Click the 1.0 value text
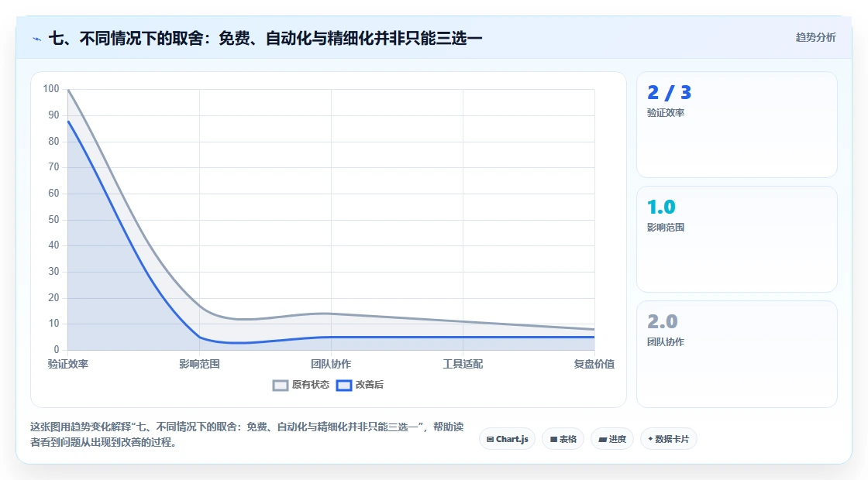The image size is (868, 480). point(662,207)
